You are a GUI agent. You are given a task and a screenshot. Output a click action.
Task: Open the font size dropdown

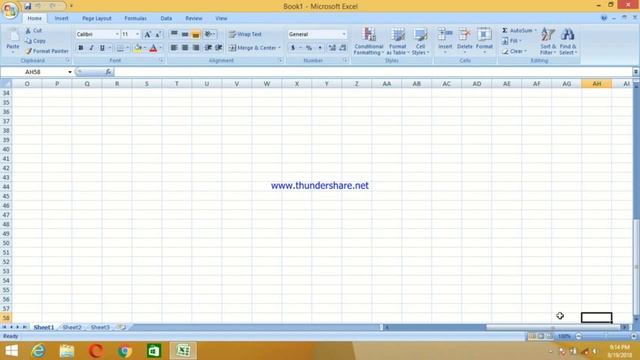point(138,34)
